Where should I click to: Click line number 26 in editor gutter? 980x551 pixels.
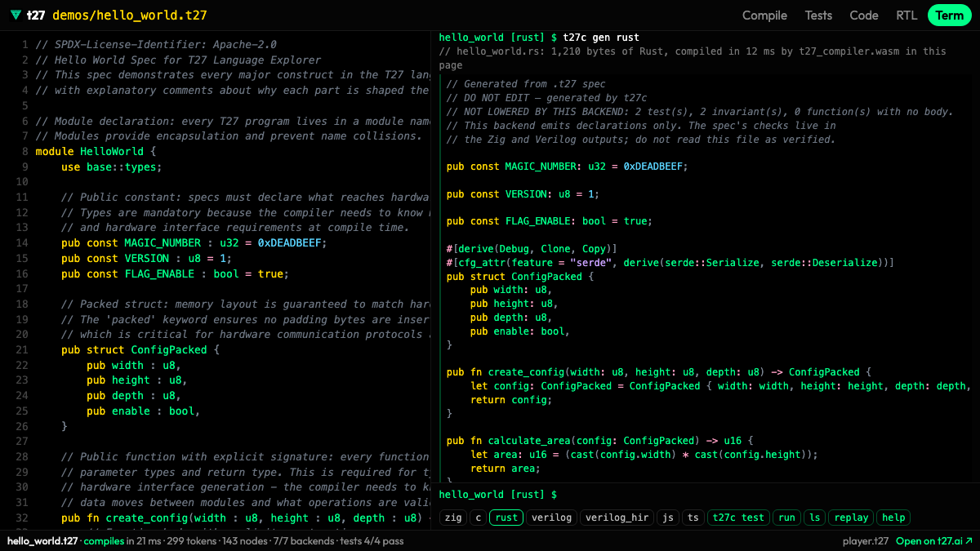[x=22, y=426]
